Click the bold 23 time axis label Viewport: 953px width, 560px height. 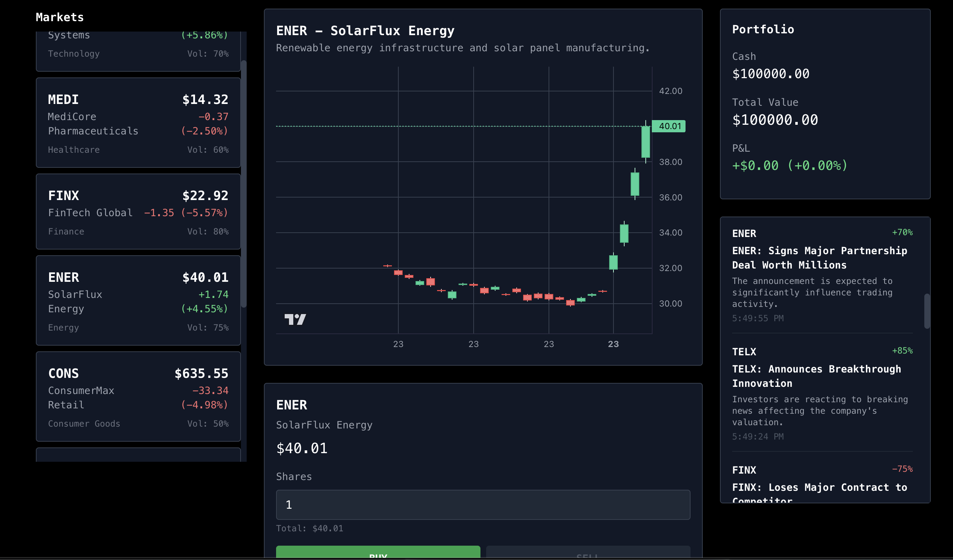[x=613, y=345]
